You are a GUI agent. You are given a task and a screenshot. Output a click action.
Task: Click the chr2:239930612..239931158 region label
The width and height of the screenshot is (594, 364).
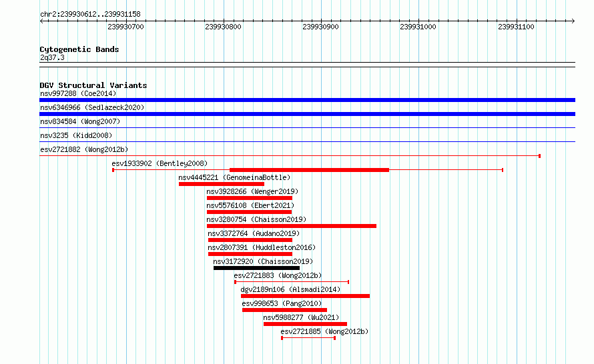[x=90, y=14]
